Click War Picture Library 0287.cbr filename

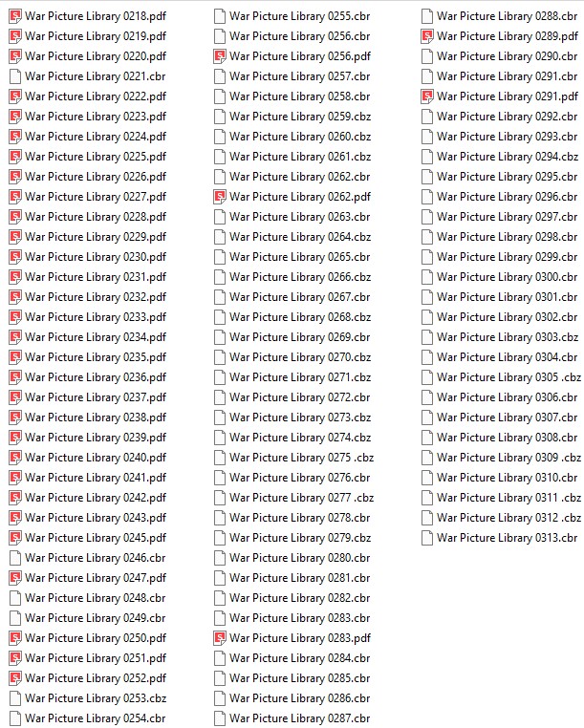click(x=300, y=718)
